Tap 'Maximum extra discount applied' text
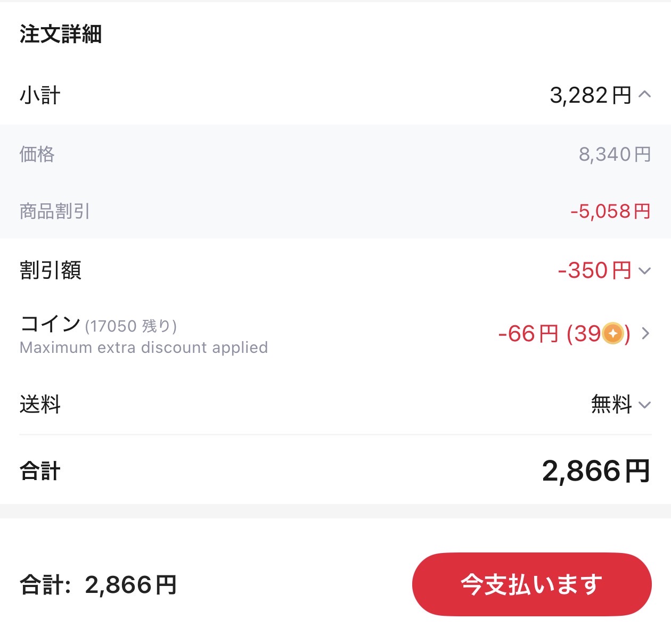 (x=144, y=348)
